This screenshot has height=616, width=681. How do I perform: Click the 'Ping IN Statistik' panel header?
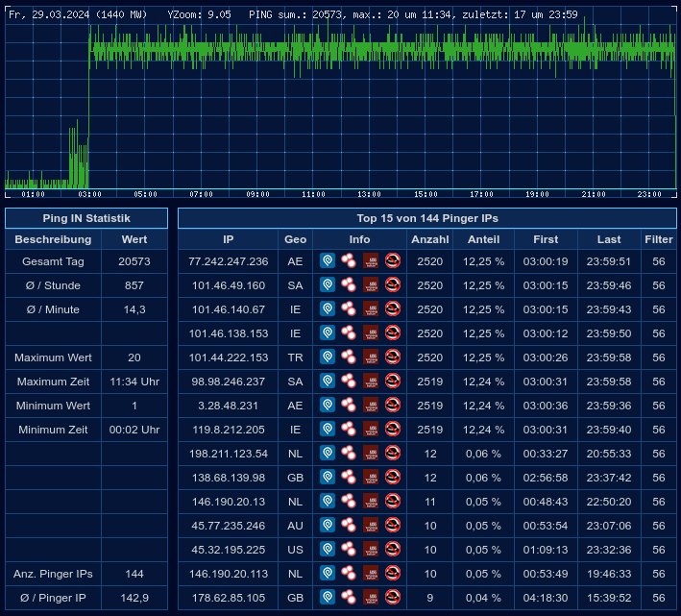tap(86, 218)
